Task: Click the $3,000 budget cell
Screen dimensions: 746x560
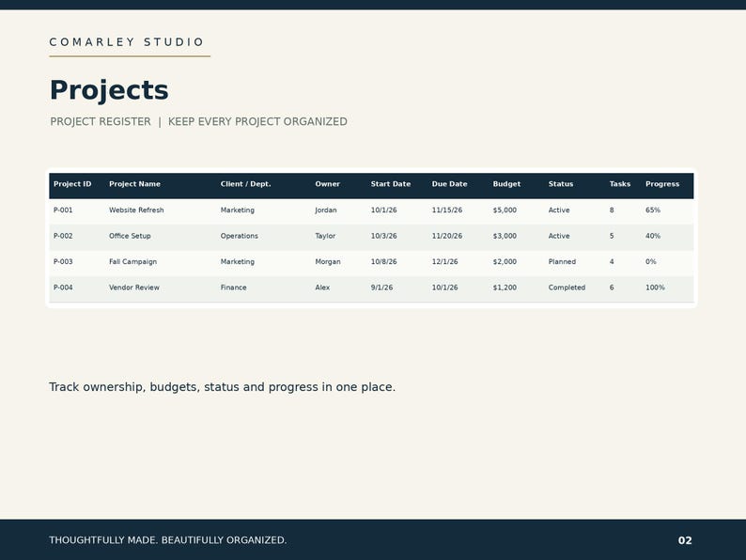Action: [505, 236]
